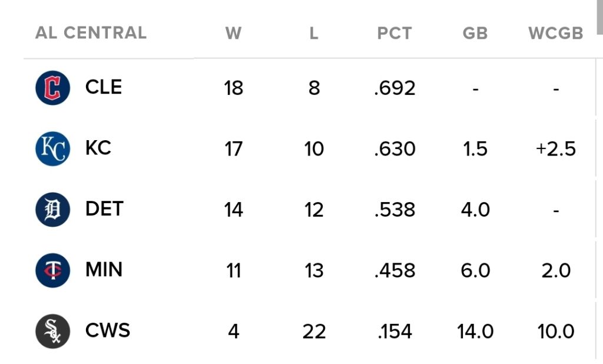Click White Sox 22 losses cell
This screenshot has width=603, height=364.
[x=314, y=332]
